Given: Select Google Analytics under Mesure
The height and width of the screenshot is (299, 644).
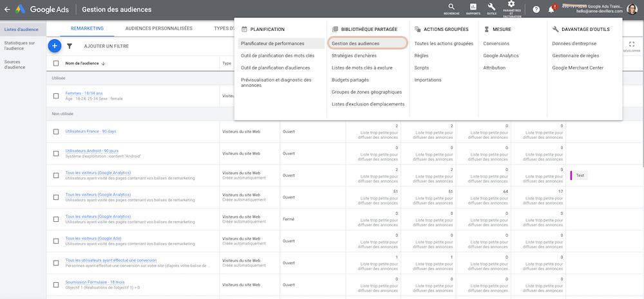Looking at the screenshot, I should click(500, 55).
